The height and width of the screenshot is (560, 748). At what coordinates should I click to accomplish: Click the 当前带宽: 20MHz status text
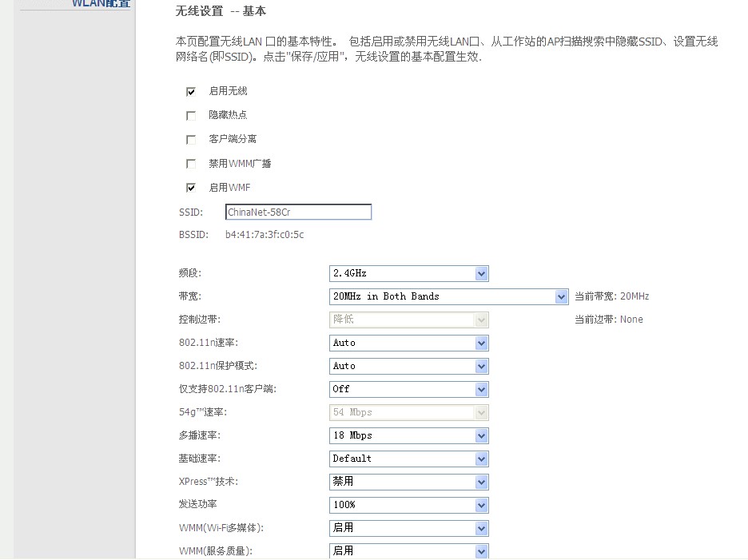611,296
